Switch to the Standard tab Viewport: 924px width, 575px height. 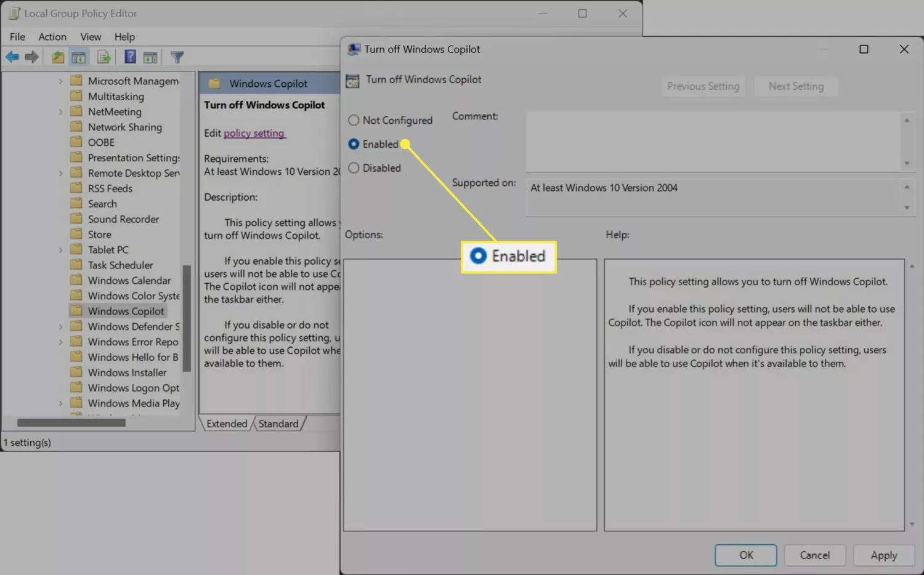tap(278, 424)
